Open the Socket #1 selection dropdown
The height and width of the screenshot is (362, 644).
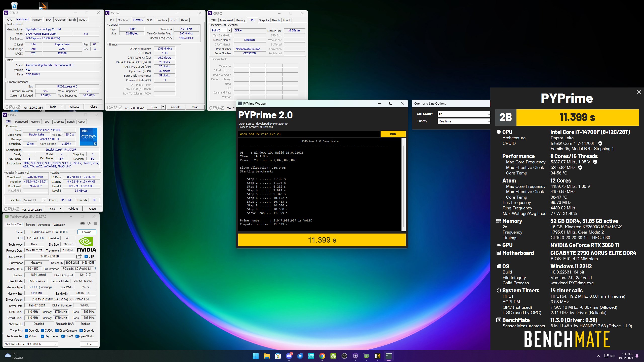tap(34, 200)
